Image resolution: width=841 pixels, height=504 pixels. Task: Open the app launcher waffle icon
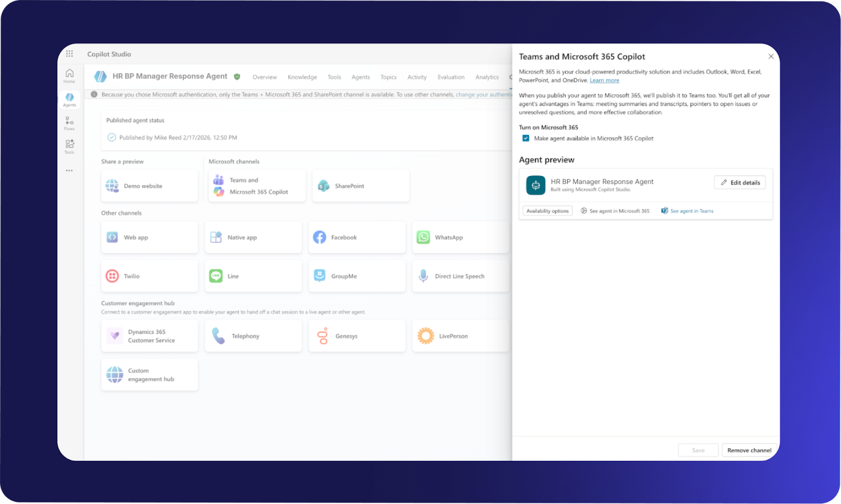click(x=69, y=54)
